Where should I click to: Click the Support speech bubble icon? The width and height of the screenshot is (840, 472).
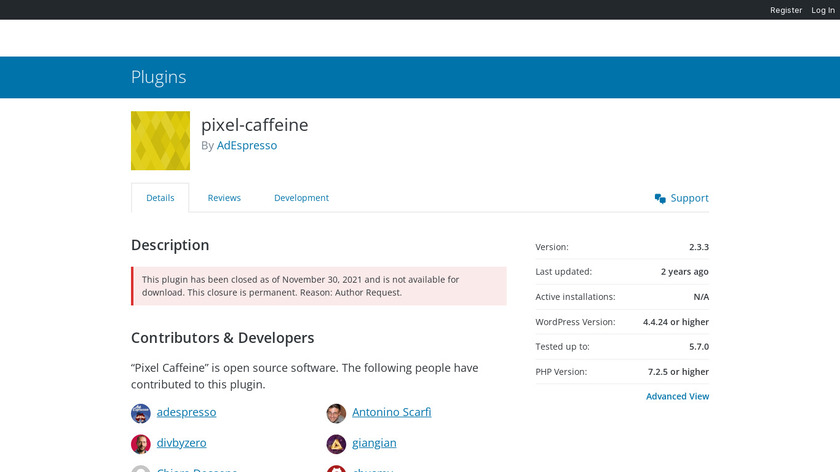660,198
